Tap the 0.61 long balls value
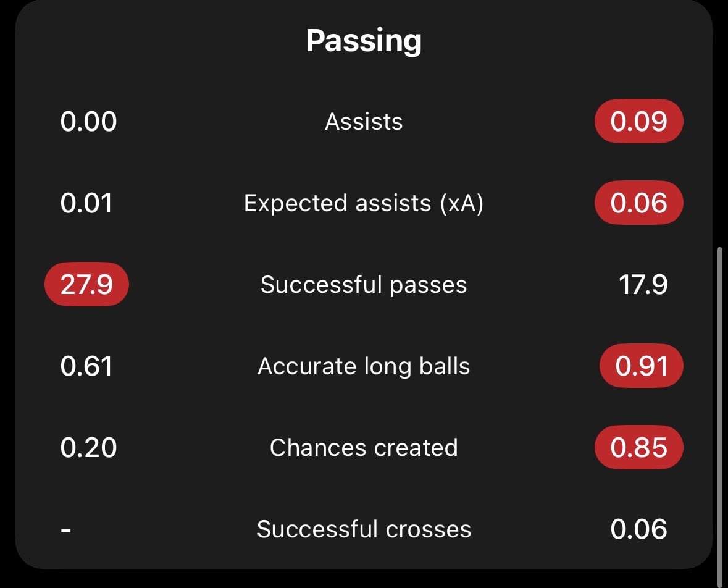The height and width of the screenshot is (588, 728). tap(86, 366)
